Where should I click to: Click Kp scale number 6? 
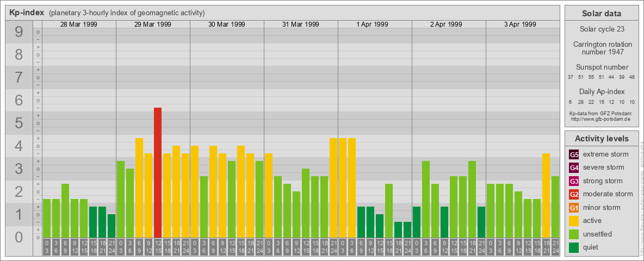click(x=19, y=100)
